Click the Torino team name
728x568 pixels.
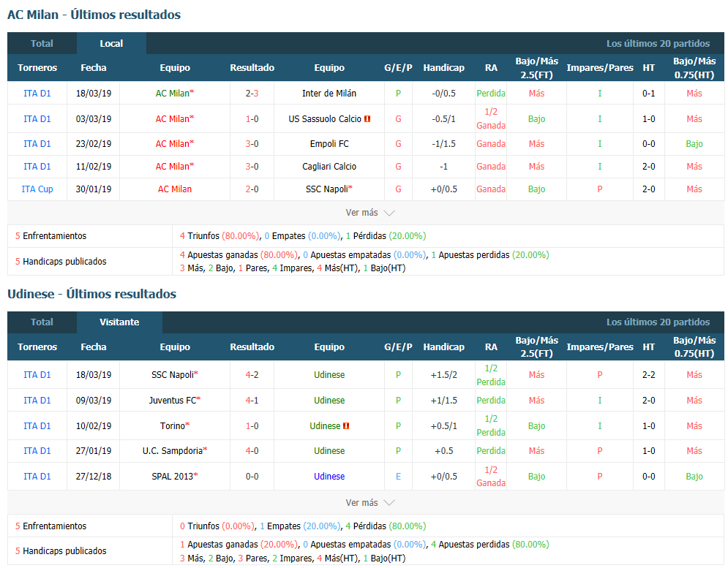click(172, 426)
